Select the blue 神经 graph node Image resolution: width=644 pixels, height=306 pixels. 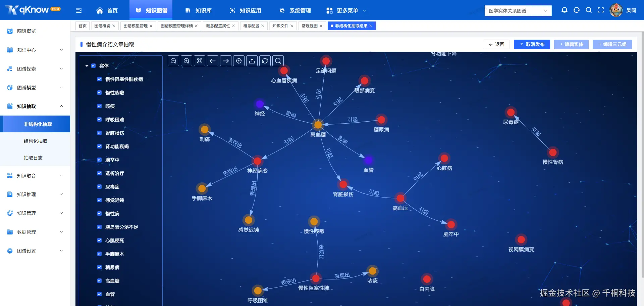[260, 104]
